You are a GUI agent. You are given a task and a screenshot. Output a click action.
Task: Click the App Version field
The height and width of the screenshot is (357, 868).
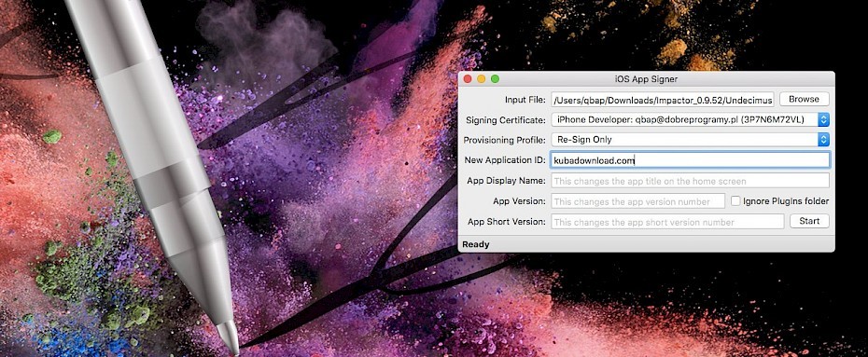point(637,201)
